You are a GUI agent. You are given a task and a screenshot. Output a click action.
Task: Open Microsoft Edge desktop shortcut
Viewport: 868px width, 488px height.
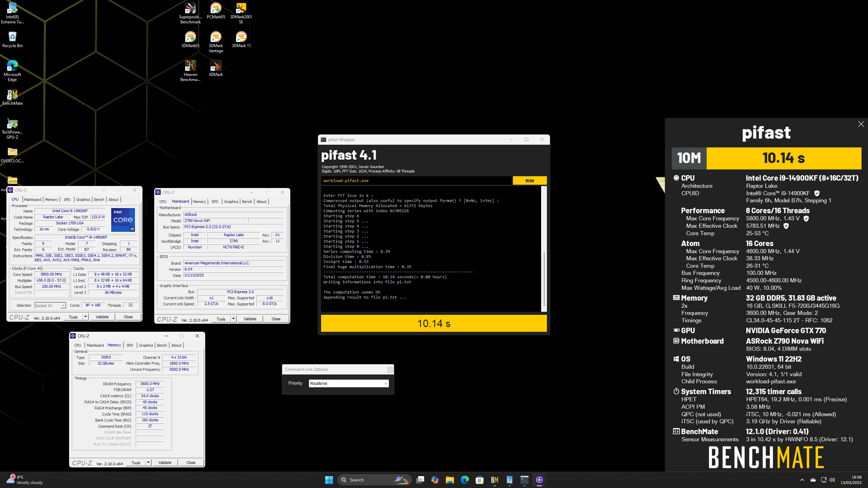point(12,71)
